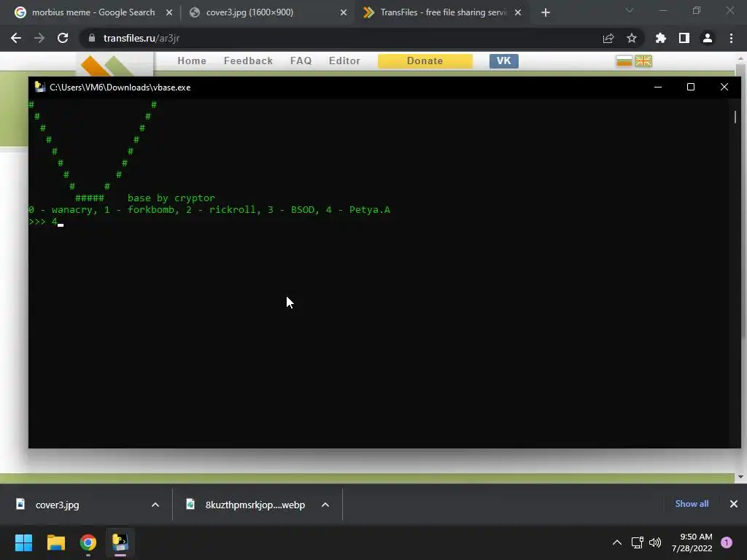Viewport: 747px width, 560px height.
Task: Click the console input prompt line
Action: coord(46,222)
